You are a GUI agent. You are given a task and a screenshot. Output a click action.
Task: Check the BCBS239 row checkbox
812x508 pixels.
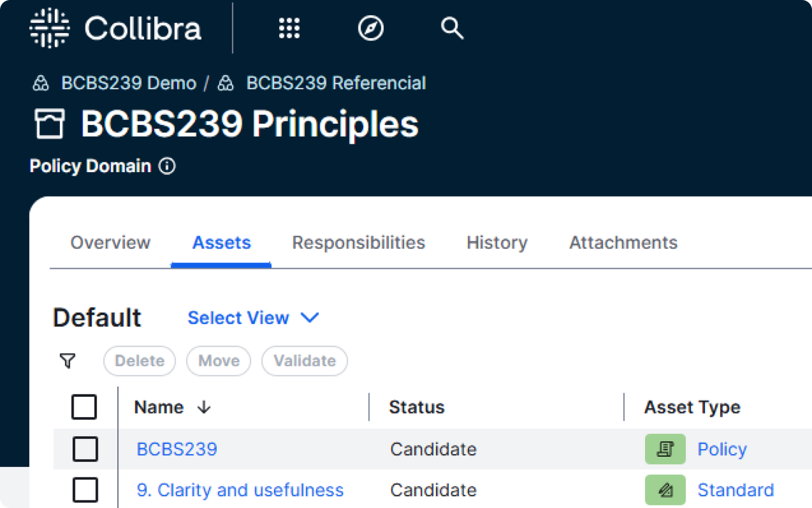pos(85,449)
